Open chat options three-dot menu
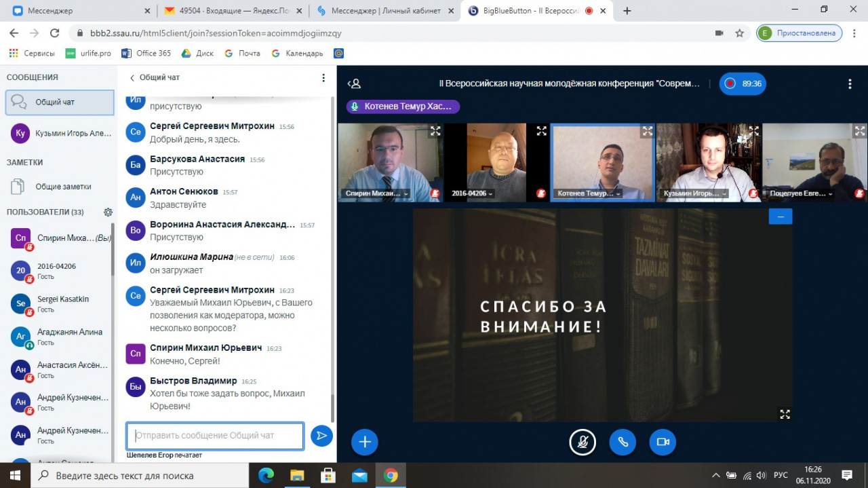The image size is (868, 488). click(x=323, y=78)
